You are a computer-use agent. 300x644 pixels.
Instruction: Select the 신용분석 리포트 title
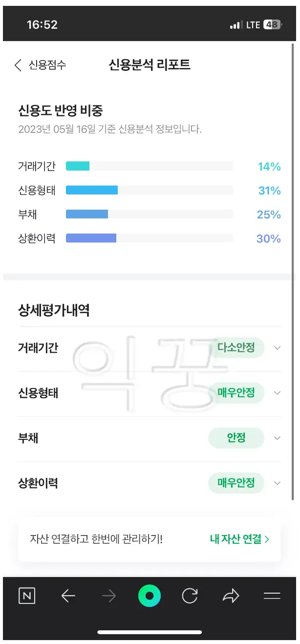(150, 64)
